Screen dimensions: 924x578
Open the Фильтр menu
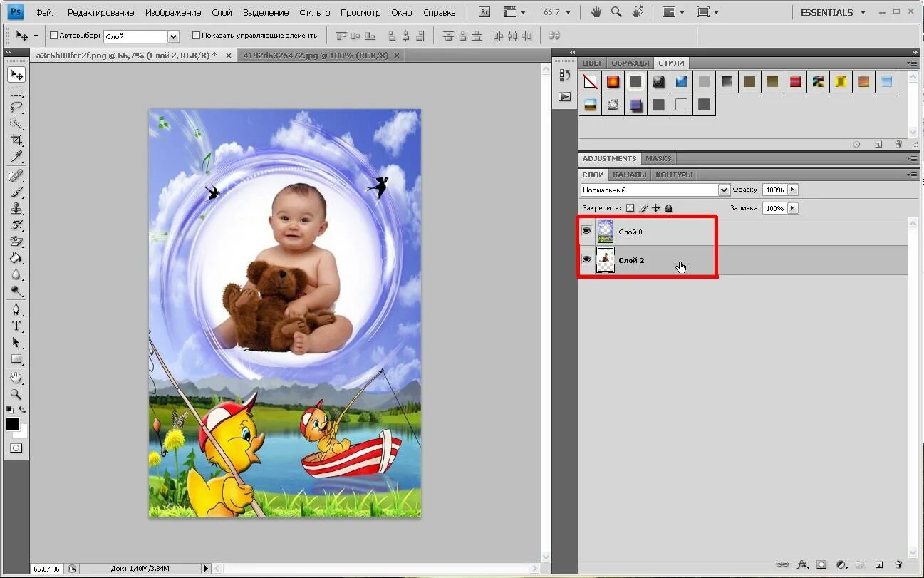pyautogui.click(x=314, y=12)
